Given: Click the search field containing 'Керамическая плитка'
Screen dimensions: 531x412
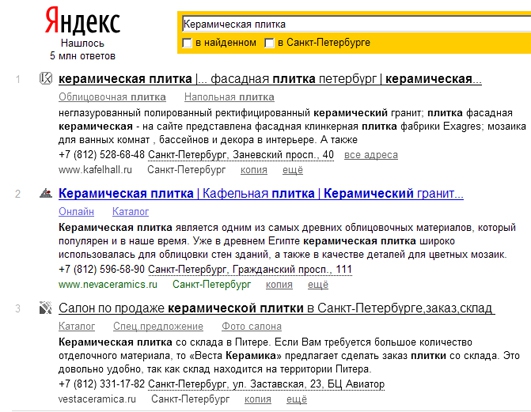Looking at the screenshot, I should [x=356, y=24].
